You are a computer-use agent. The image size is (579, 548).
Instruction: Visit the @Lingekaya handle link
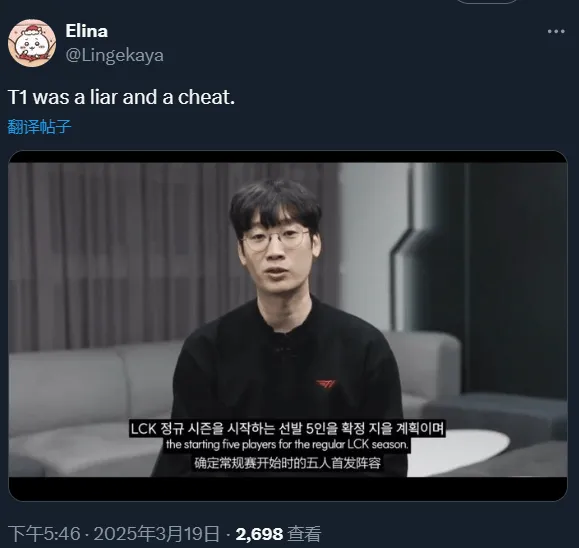(114, 55)
